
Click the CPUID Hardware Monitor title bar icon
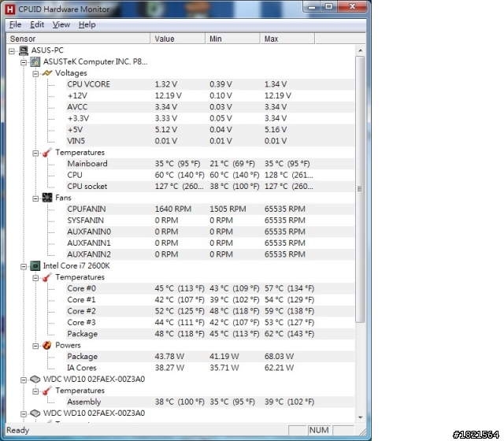pyautogui.click(x=10, y=9)
